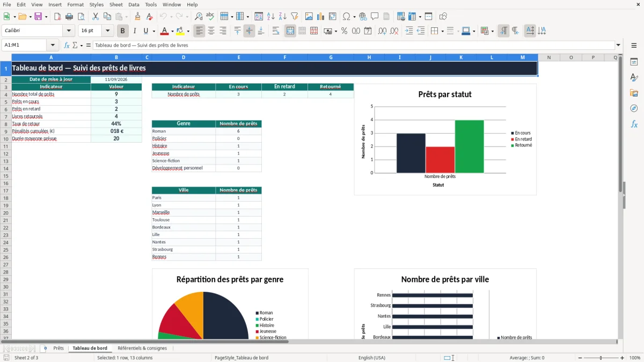The height and width of the screenshot is (362, 644).
Task: Toggle the AutoFilter funnel icon
Action: pyautogui.click(x=295, y=17)
